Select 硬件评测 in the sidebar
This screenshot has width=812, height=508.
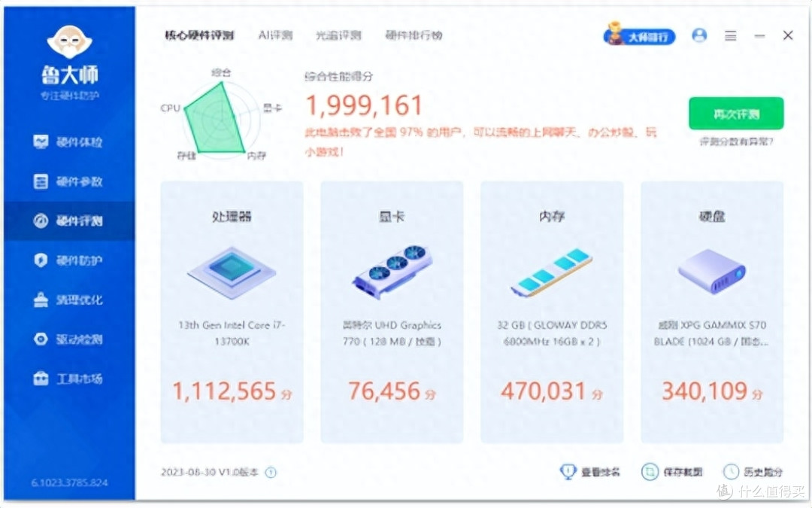(x=69, y=221)
